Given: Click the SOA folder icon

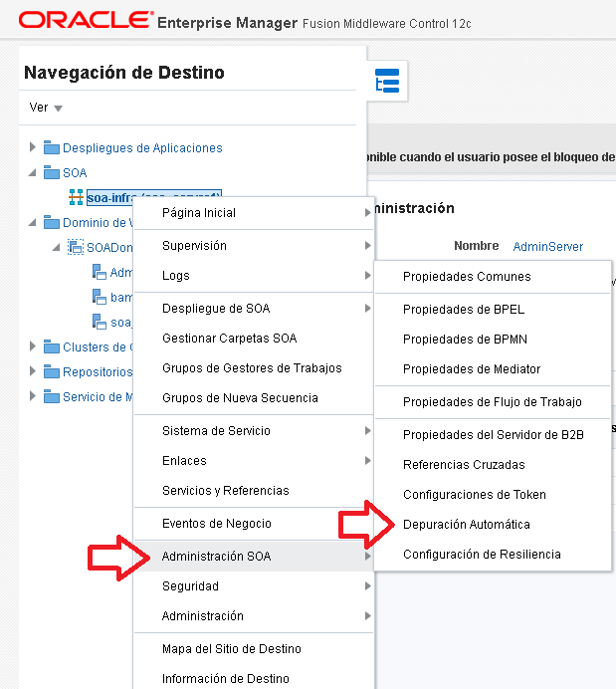Looking at the screenshot, I should [x=52, y=172].
